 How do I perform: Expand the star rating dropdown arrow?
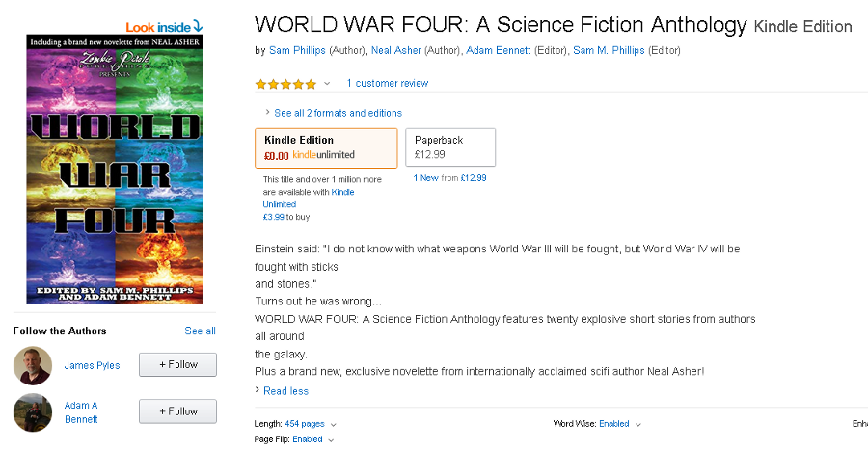click(327, 84)
